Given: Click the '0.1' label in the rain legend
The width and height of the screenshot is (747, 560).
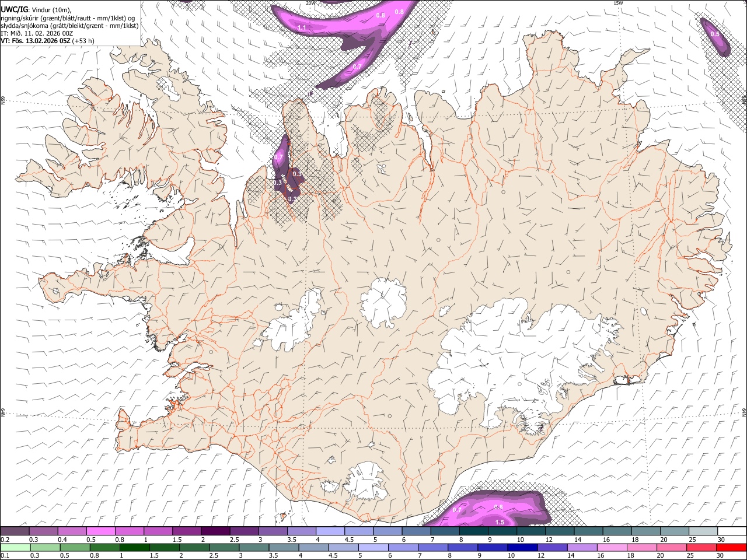Looking at the screenshot, I should click(x=5, y=556).
